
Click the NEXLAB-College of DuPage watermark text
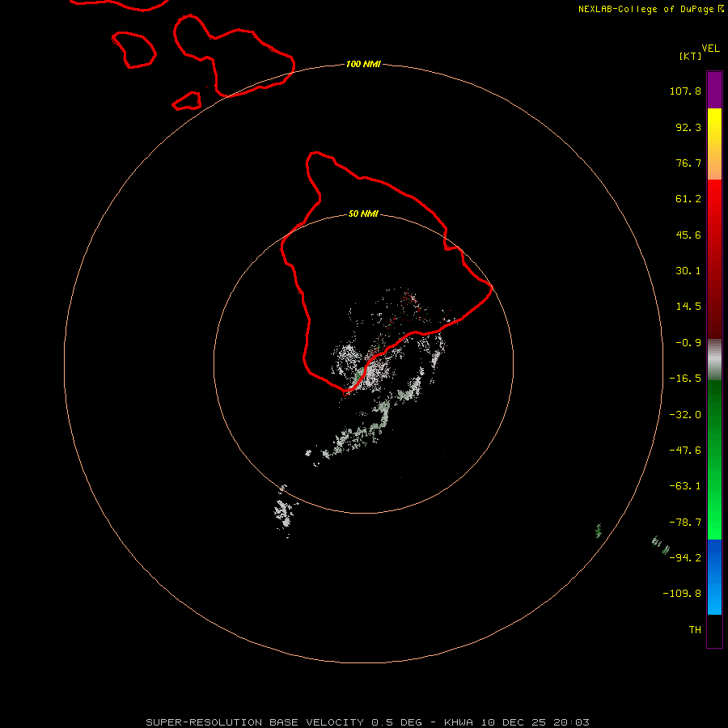pyautogui.click(x=651, y=9)
